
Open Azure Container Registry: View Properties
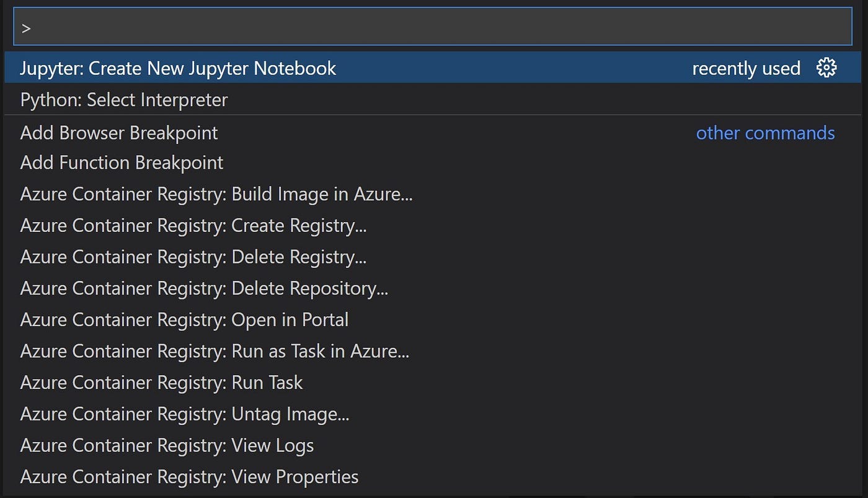[x=433, y=477]
